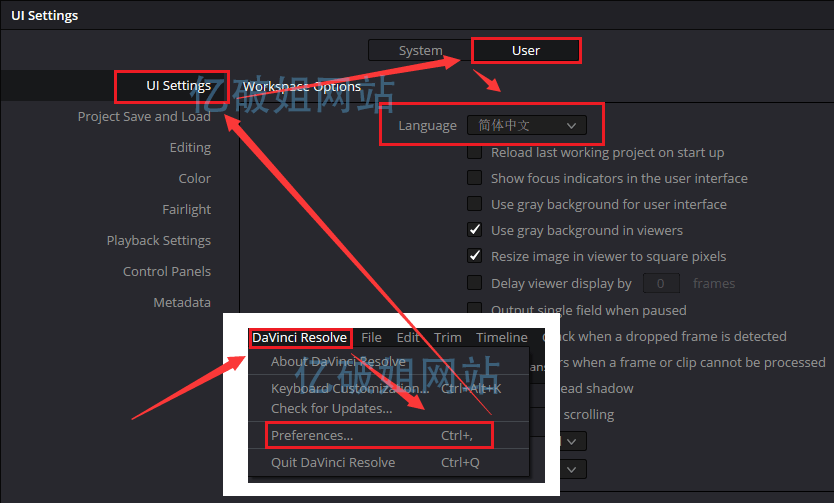Open Playback Settings in the sidebar

point(159,240)
